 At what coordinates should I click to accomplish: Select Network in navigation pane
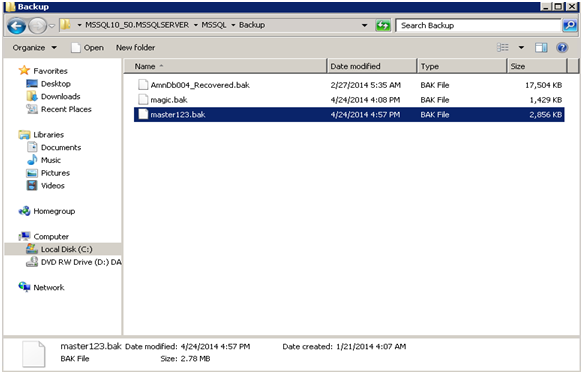(41, 287)
